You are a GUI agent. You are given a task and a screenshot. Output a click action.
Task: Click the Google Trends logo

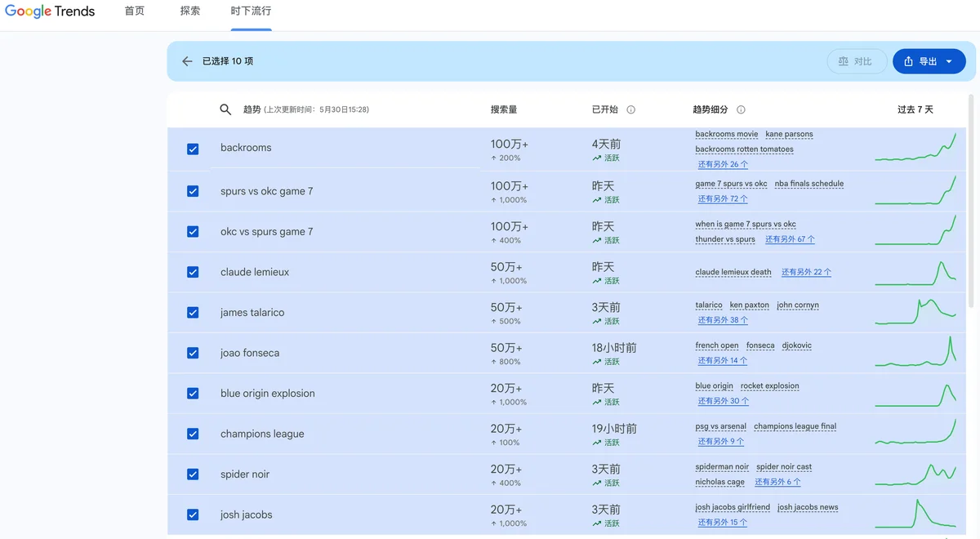(x=50, y=11)
